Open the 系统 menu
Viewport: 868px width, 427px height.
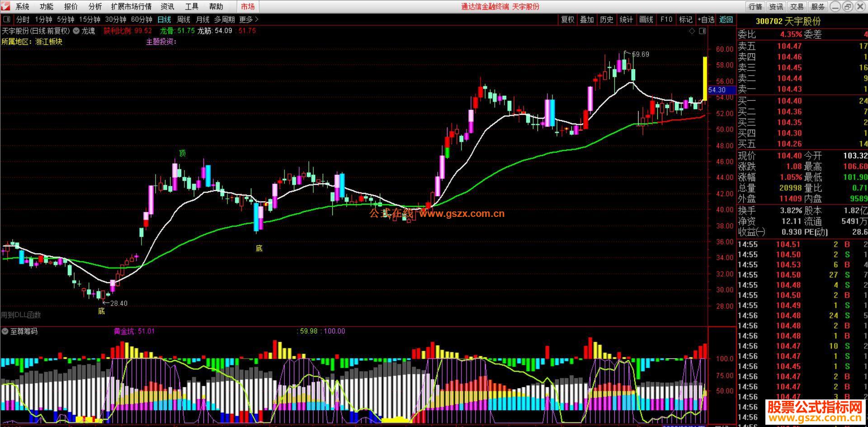(x=23, y=6)
